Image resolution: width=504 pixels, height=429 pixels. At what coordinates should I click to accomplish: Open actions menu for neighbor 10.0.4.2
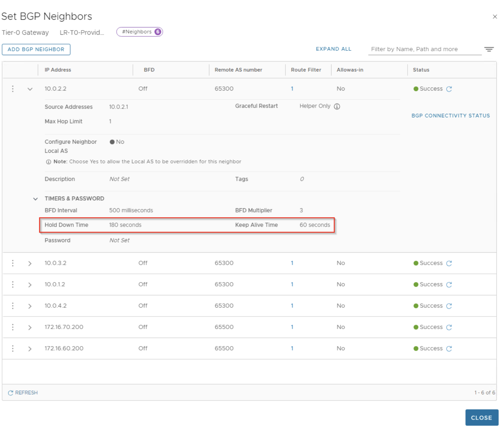click(x=13, y=306)
